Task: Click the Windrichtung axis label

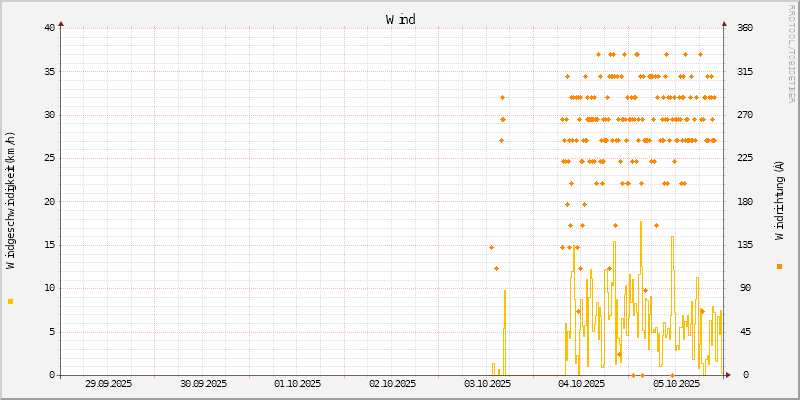Action: [x=779, y=200]
